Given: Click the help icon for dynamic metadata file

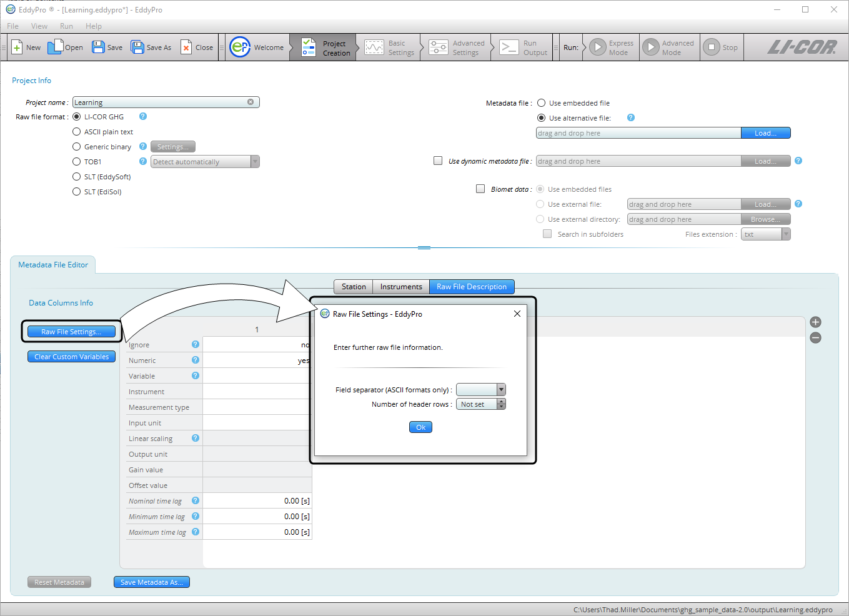Looking at the screenshot, I should pyautogui.click(x=798, y=161).
